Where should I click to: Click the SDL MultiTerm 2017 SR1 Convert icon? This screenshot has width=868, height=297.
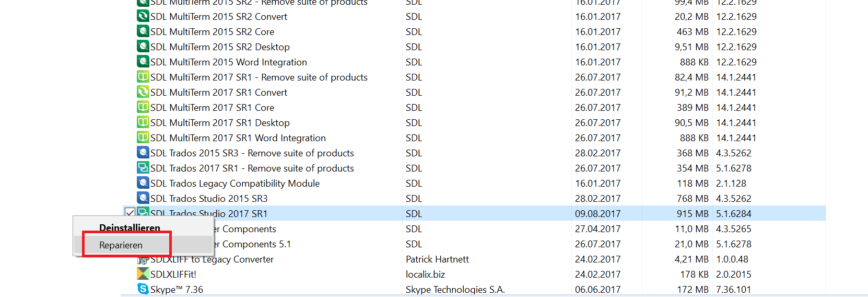click(143, 92)
